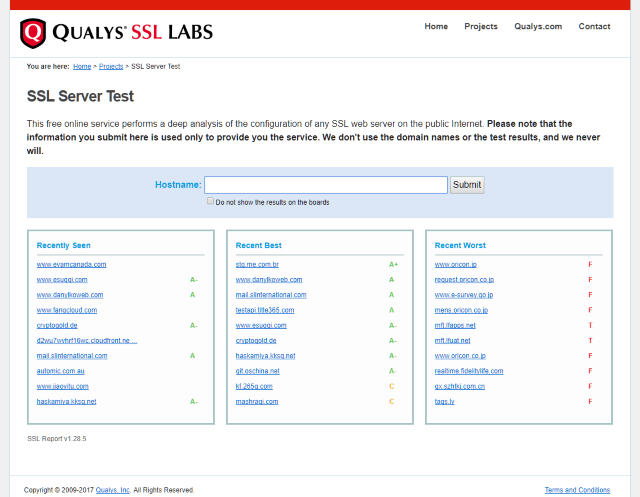The width and height of the screenshot is (640, 497).
Task: Click the 'SSL Report v1.28.5' version text
Action: click(x=57, y=439)
